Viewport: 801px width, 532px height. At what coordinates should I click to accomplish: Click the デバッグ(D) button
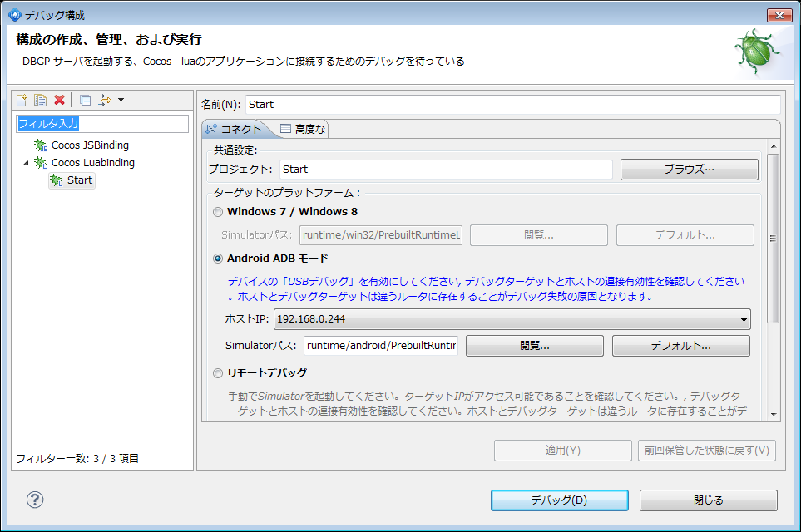pyautogui.click(x=559, y=500)
